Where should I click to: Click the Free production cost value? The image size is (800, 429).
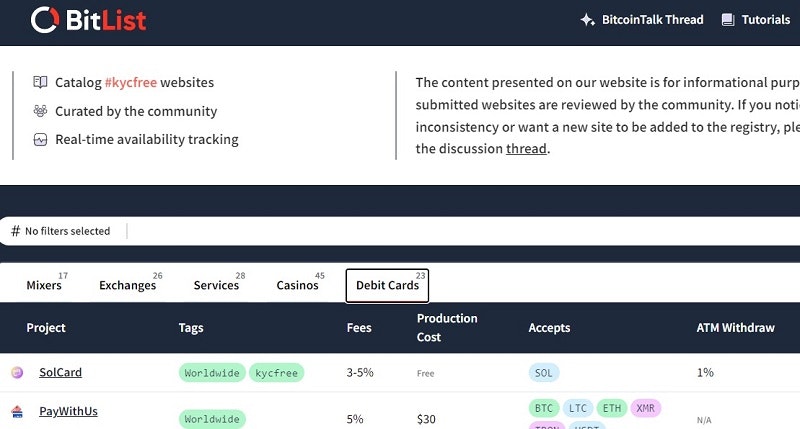[x=426, y=373]
